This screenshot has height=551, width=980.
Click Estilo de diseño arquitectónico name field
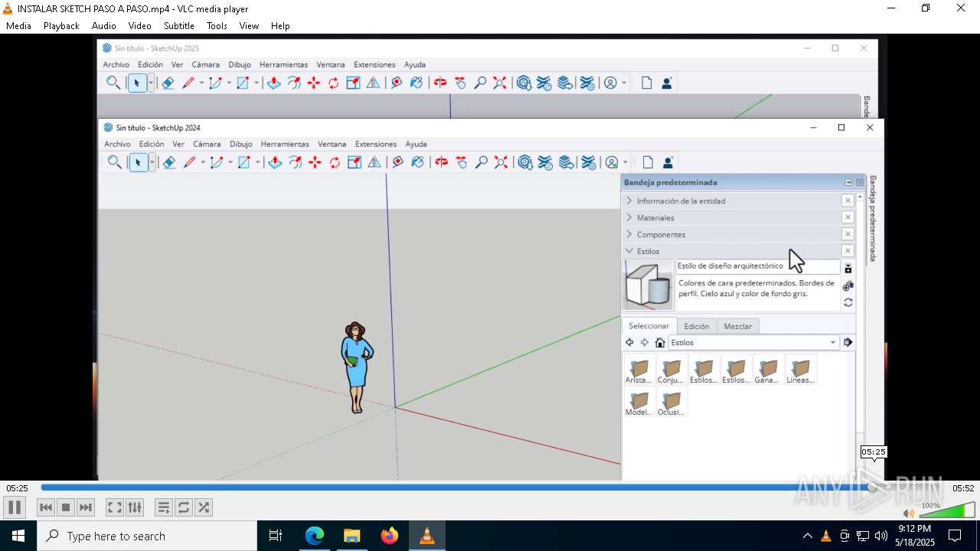pos(757,266)
